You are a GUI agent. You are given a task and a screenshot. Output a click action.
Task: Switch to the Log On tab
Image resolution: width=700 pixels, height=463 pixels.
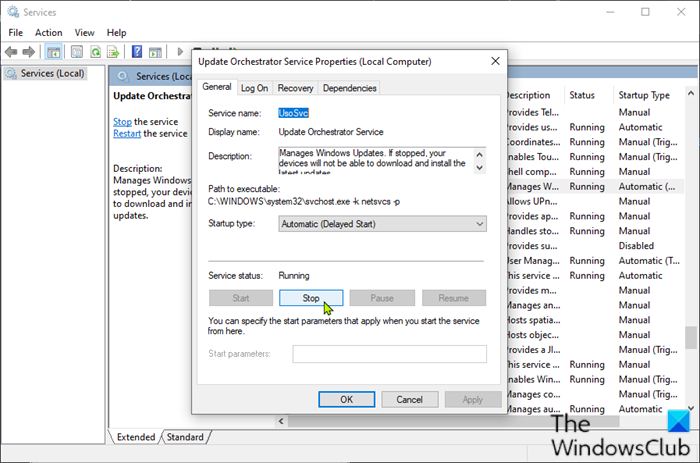(x=254, y=88)
